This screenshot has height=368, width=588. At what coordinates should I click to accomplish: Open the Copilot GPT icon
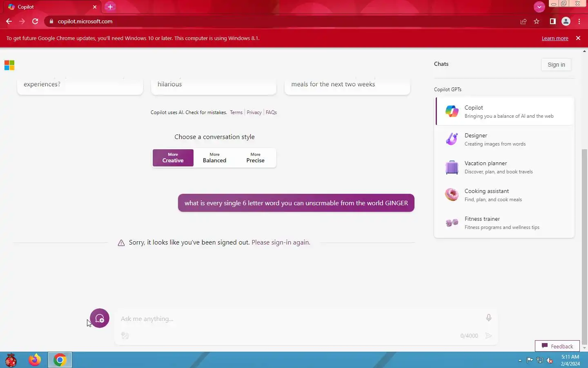(452, 111)
